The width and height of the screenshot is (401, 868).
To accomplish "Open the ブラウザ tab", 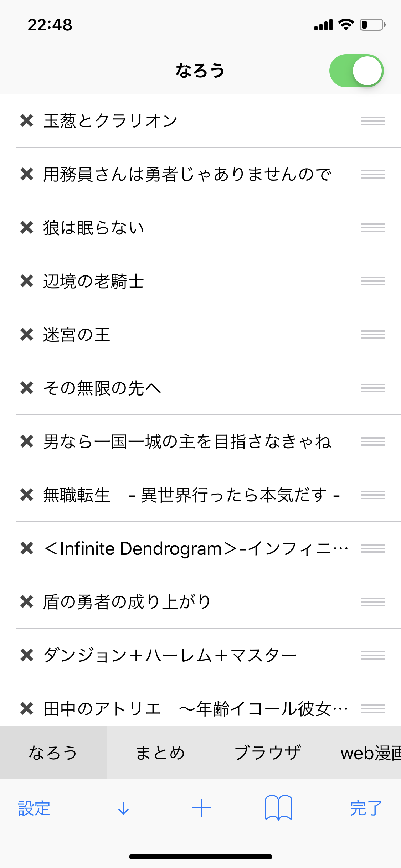I will [267, 753].
